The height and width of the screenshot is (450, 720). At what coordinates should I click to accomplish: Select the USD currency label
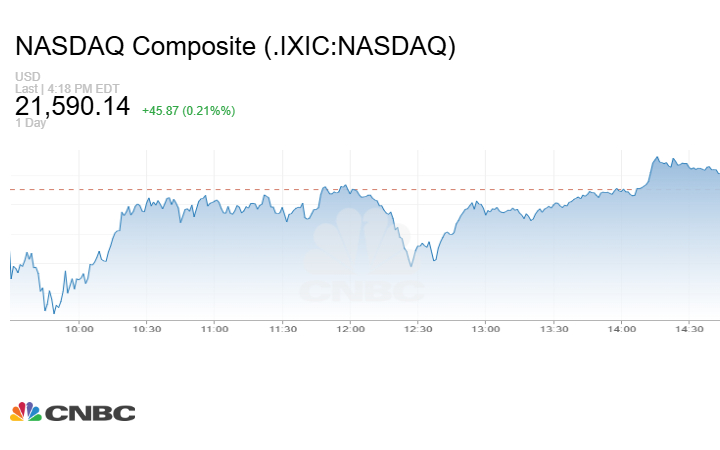click(26, 76)
